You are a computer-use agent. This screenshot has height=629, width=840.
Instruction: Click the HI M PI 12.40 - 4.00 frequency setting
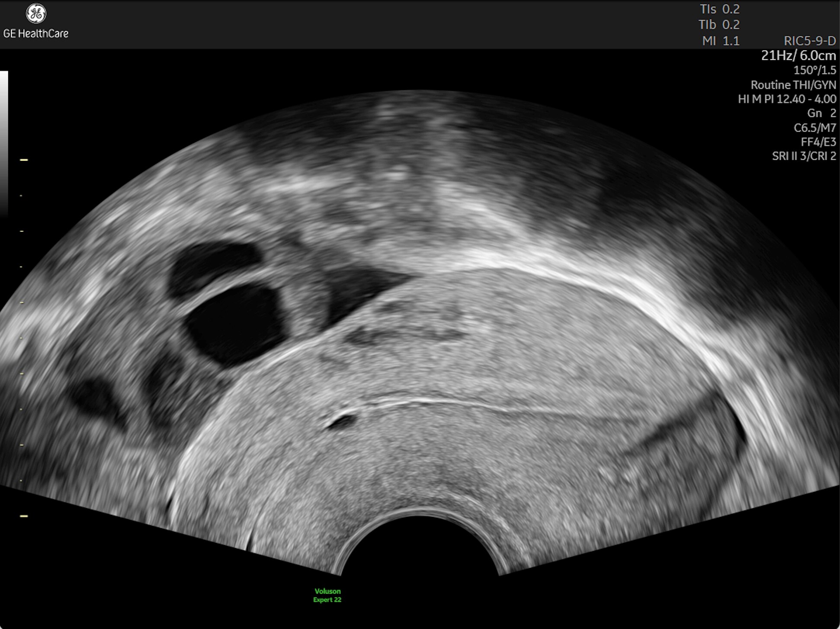click(786, 99)
